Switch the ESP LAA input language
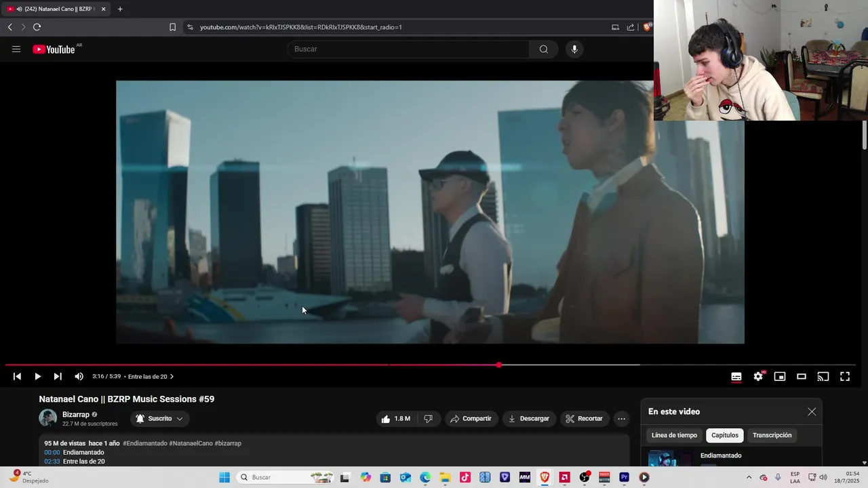 795,477
